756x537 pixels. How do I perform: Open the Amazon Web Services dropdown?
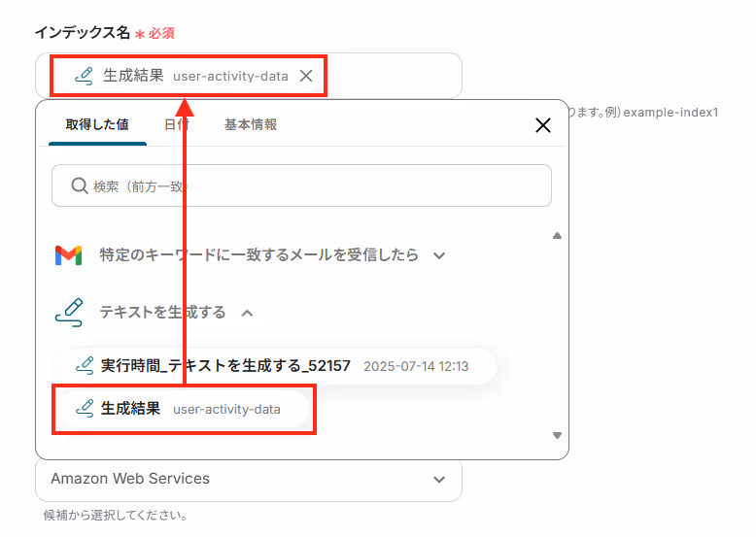pos(249,479)
